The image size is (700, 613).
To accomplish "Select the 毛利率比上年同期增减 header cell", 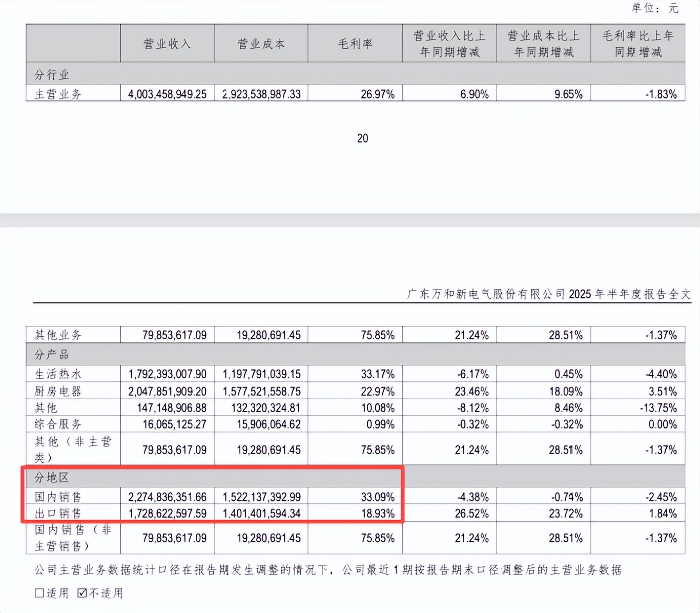I will [637, 44].
